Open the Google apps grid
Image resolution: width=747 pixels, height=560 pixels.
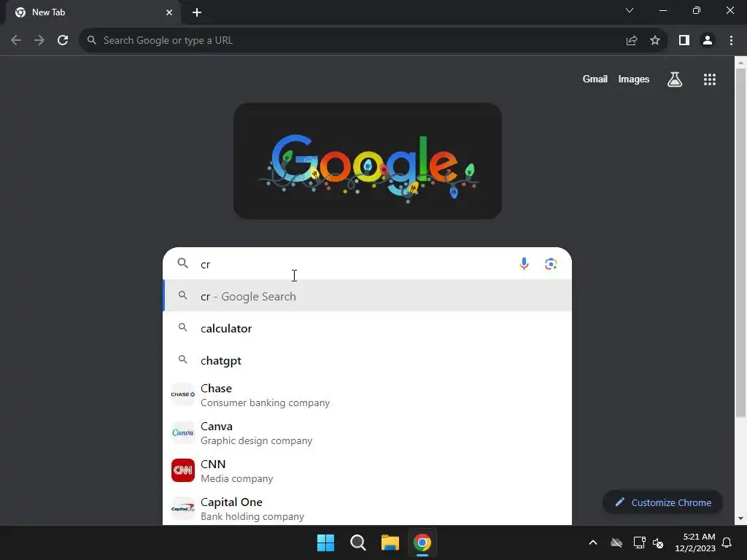click(710, 79)
